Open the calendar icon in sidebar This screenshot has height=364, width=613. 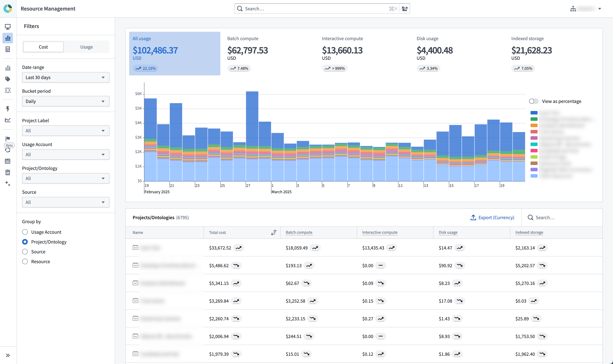point(8,161)
